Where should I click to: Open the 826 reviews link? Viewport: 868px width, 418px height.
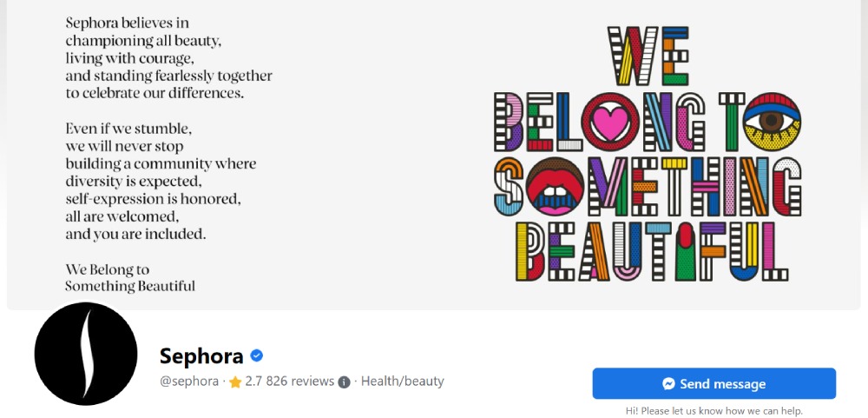pos(300,381)
